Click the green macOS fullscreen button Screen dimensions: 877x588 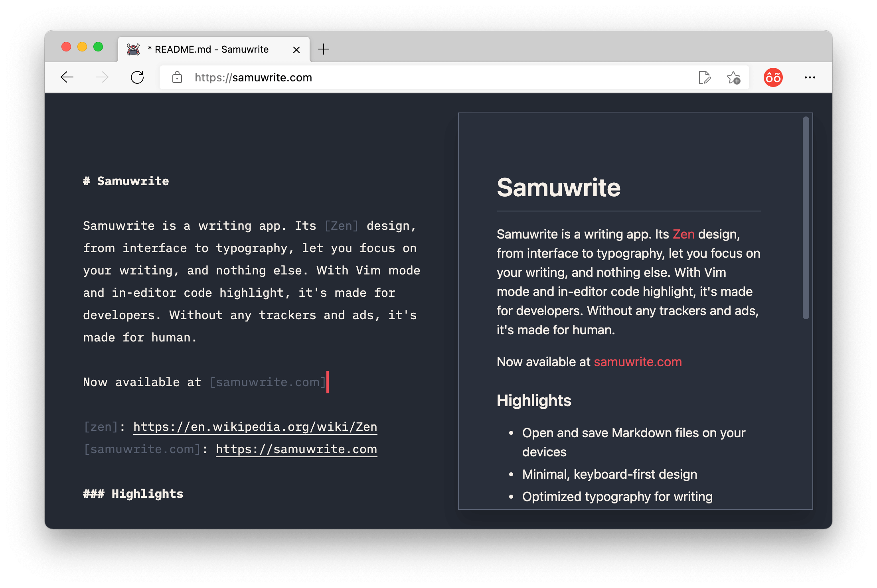point(98,47)
